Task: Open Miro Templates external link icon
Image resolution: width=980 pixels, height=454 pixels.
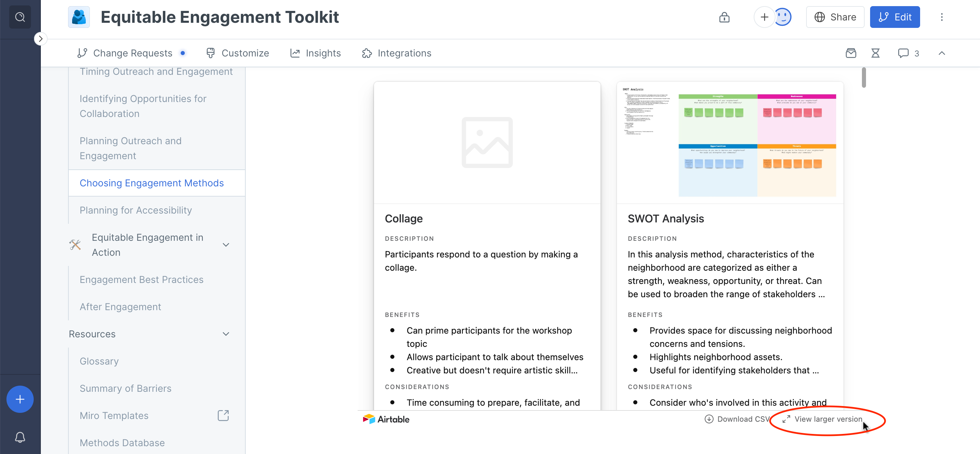Action: tap(223, 416)
